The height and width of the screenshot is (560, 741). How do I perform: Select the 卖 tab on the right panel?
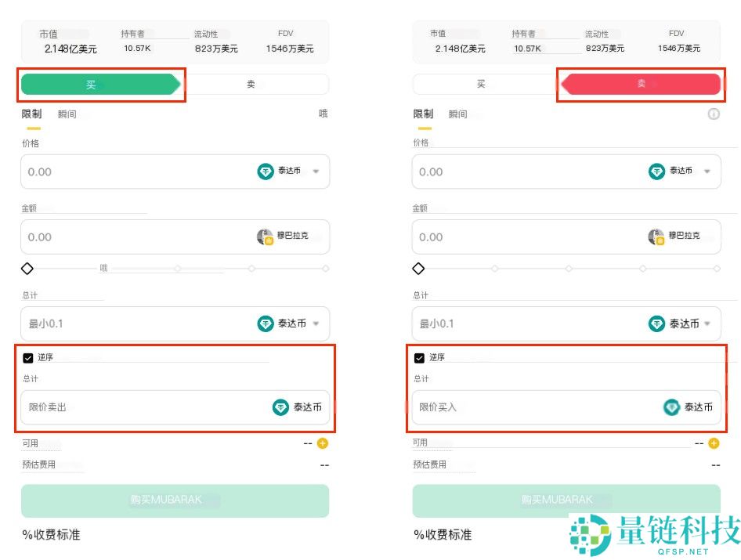coord(641,84)
